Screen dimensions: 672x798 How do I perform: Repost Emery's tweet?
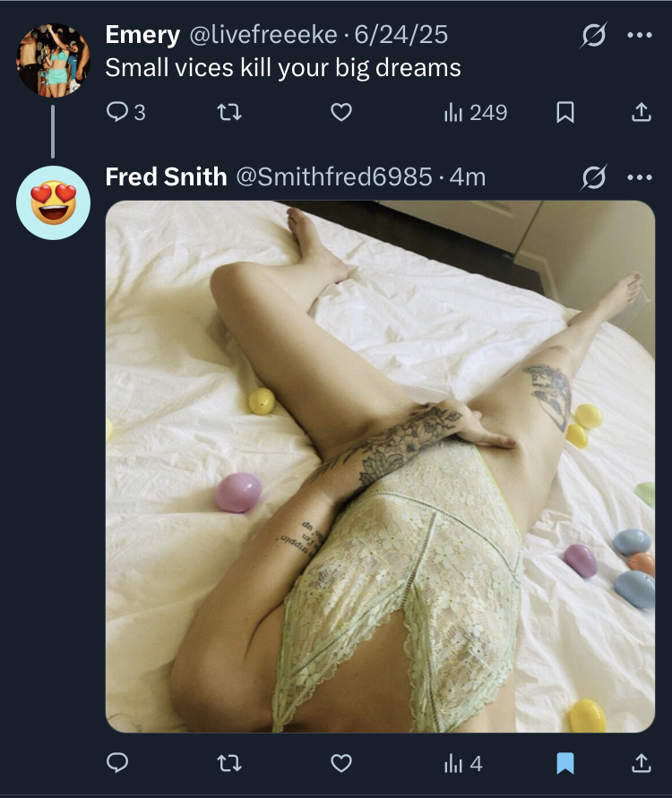tap(229, 112)
